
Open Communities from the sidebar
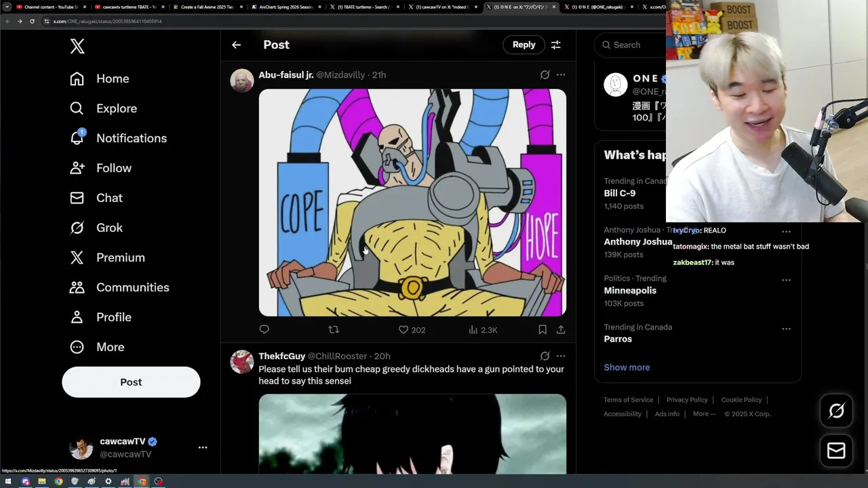click(119, 287)
